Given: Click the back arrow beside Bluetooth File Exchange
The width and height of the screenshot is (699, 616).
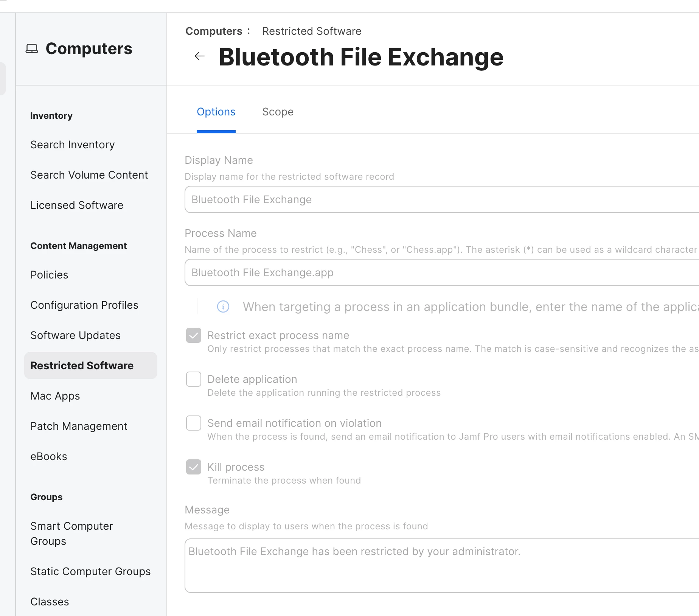Looking at the screenshot, I should pos(199,56).
